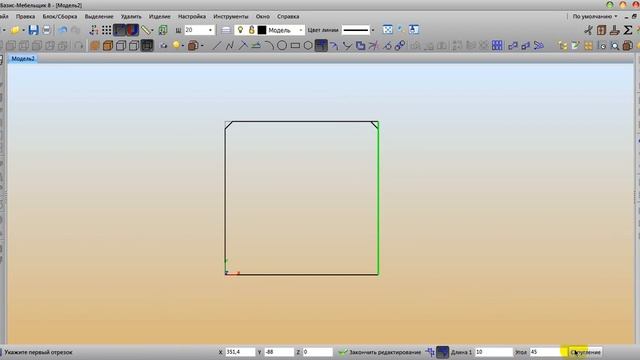Open the line style dropdown arrow
Screen dimensions: 640x360
tap(373, 30)
